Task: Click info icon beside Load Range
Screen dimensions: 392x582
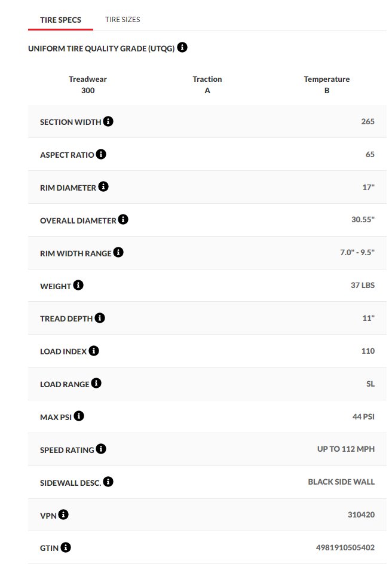Action: click(x=96, y=383)
